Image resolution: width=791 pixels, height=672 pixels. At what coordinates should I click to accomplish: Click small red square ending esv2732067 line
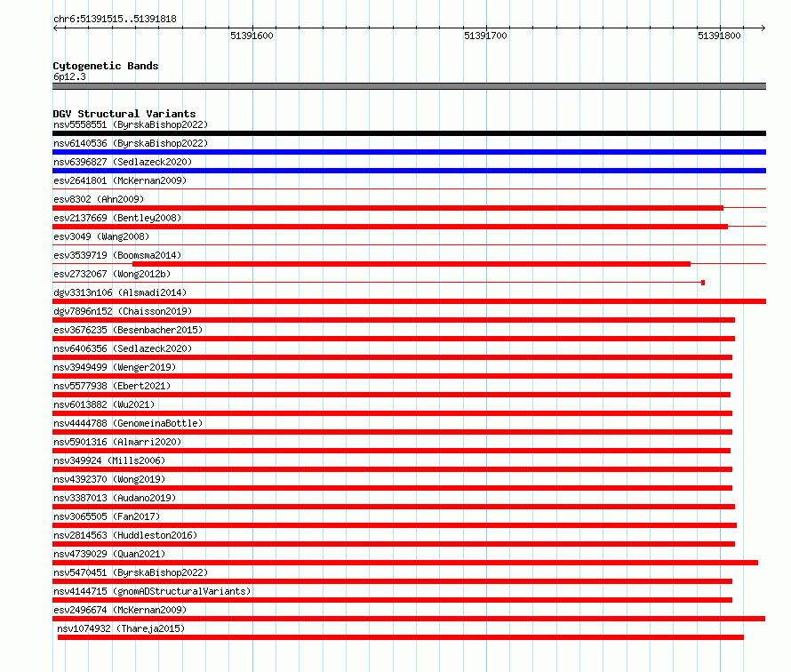click(703, 283)
